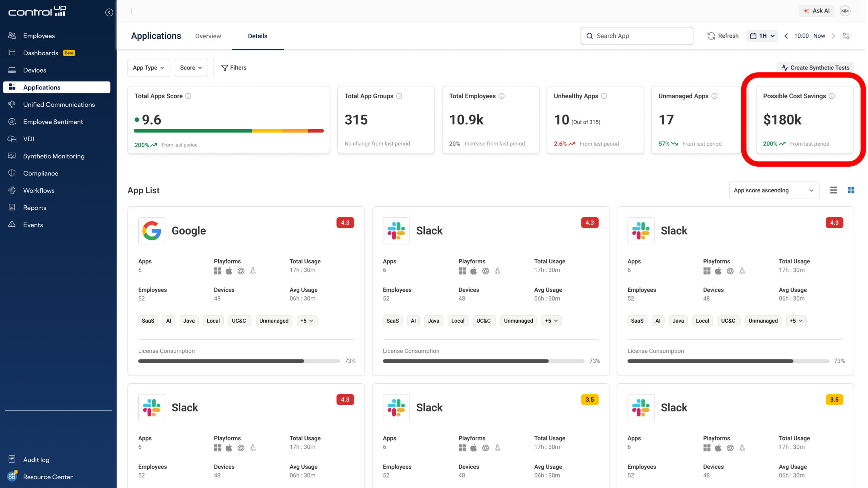The width and height of the screenshot is (868, 488).
Task: Switch App List to list view
Action: tap(833, 190)
